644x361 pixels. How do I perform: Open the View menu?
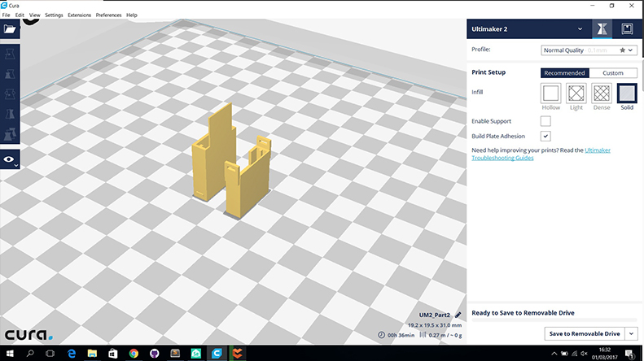coord(34,15)
